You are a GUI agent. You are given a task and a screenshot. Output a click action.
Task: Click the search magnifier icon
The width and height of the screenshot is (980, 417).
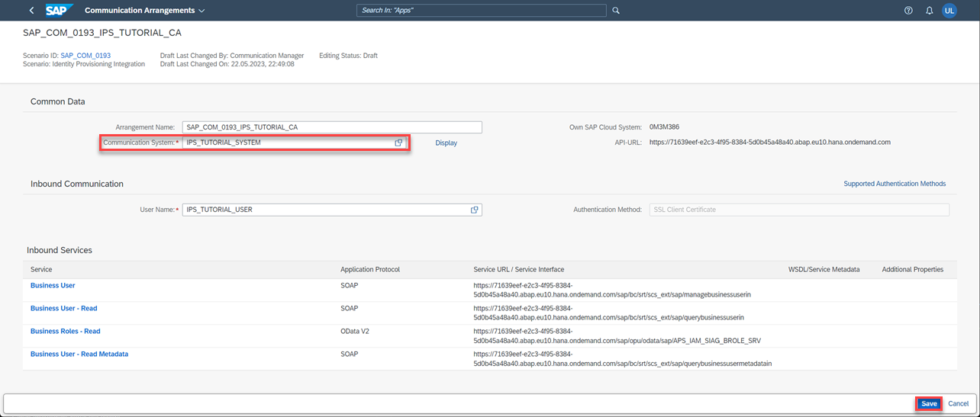(x=616, y=11)
